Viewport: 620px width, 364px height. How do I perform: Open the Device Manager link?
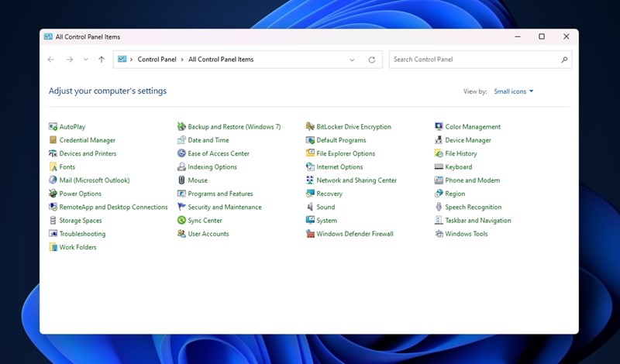[468, 140]
